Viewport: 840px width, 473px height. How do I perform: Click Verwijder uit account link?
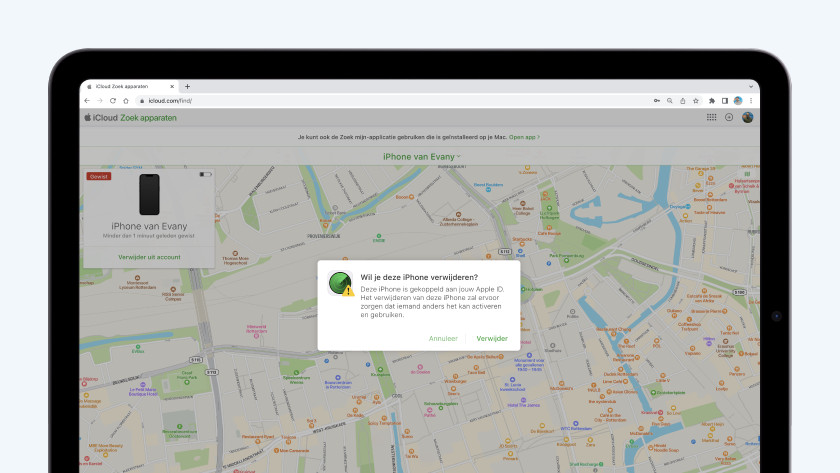[149, 257]
